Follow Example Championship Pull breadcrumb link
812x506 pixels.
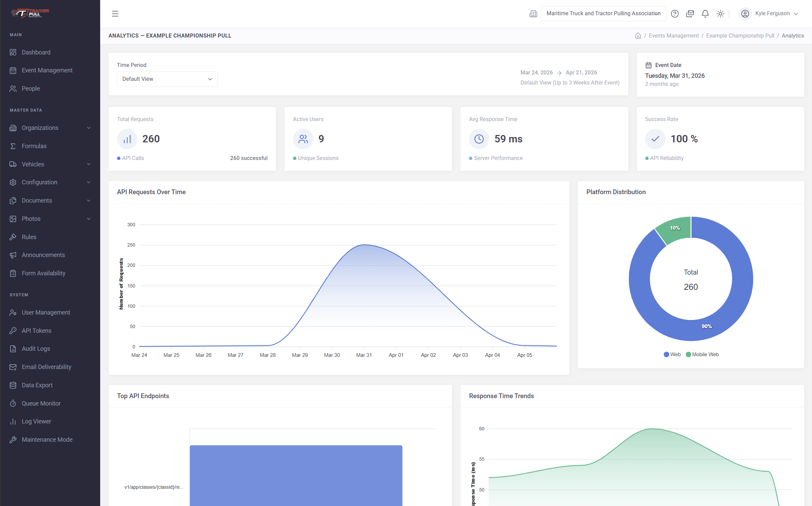tap(740, 36)
